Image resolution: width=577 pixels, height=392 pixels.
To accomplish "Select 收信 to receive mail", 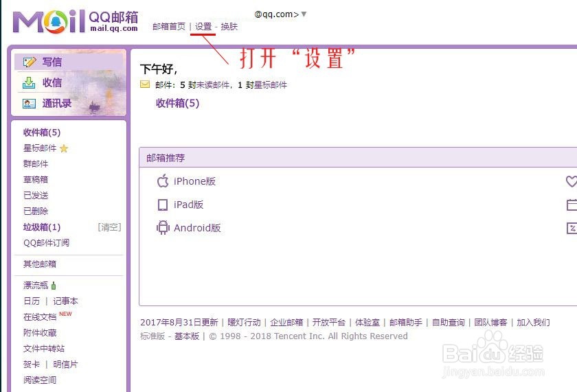I will pos(52,83).
